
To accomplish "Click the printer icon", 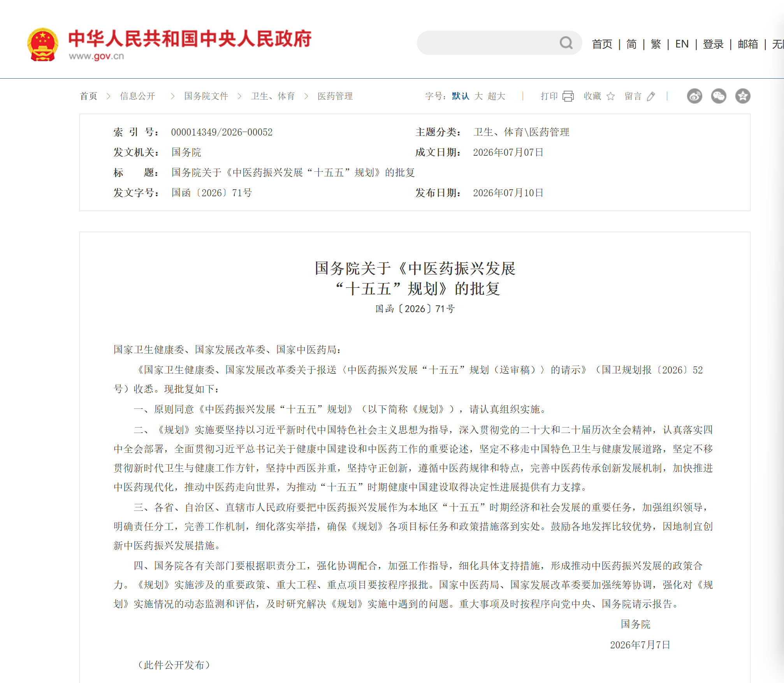I will coord(568,96).
